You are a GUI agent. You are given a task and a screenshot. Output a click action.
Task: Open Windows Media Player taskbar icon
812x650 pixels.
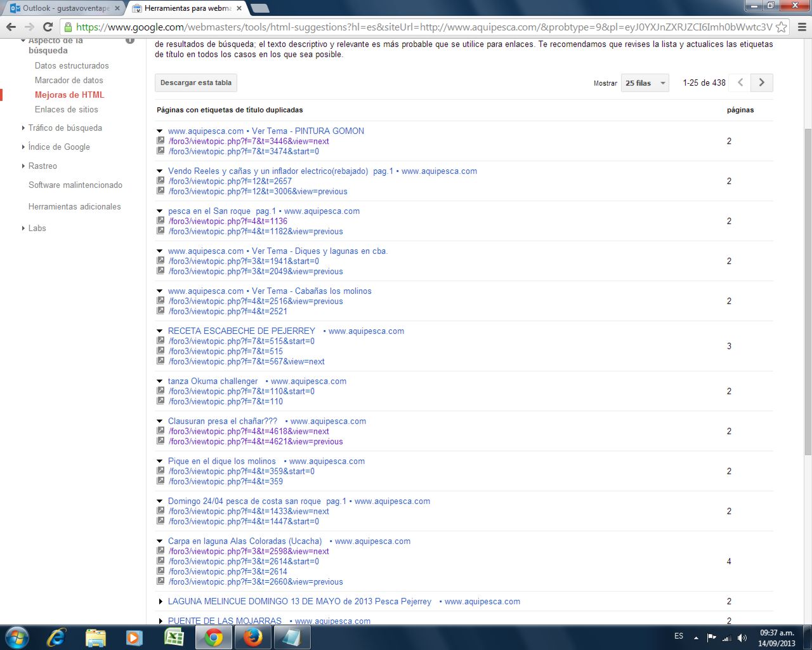(x=134, y=637)
